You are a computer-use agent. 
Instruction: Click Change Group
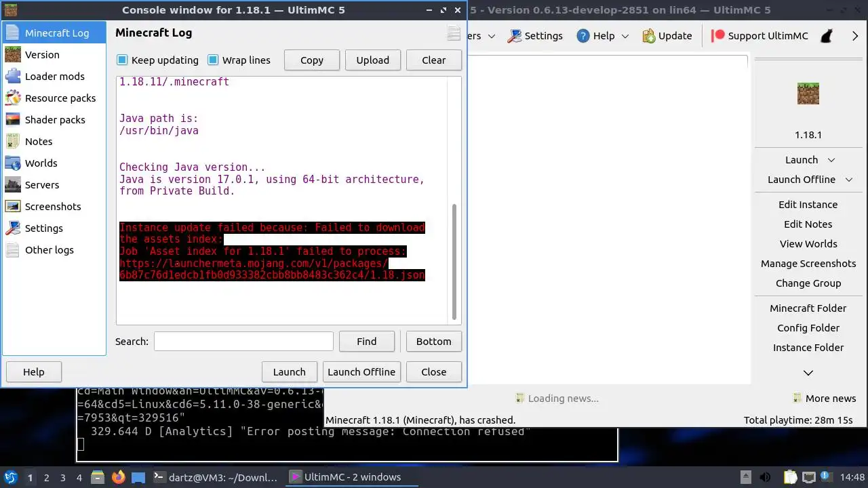[808, 283]
